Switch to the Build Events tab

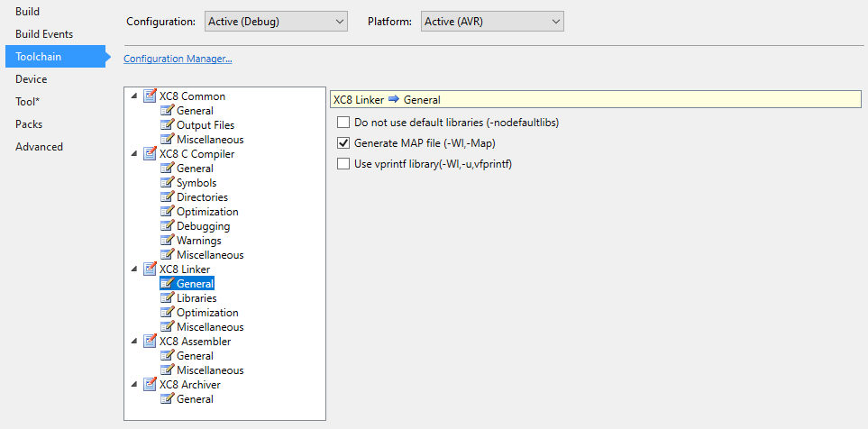point(44,34)
